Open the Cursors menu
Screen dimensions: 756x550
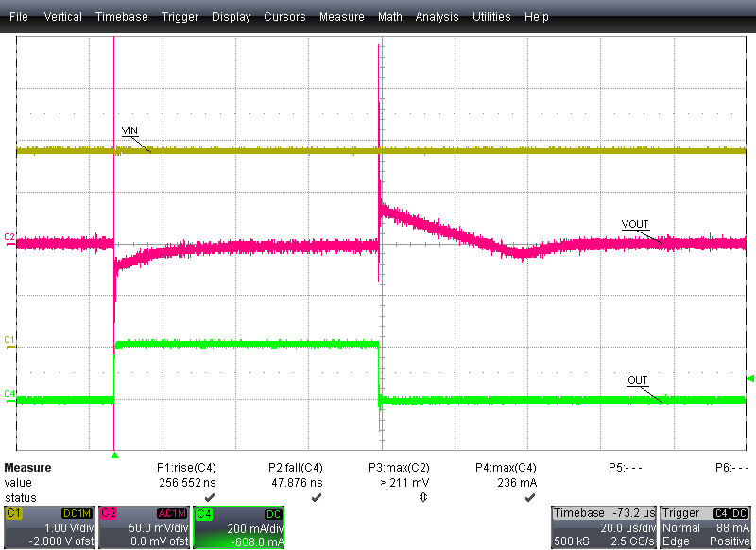(x=284, y=17)
